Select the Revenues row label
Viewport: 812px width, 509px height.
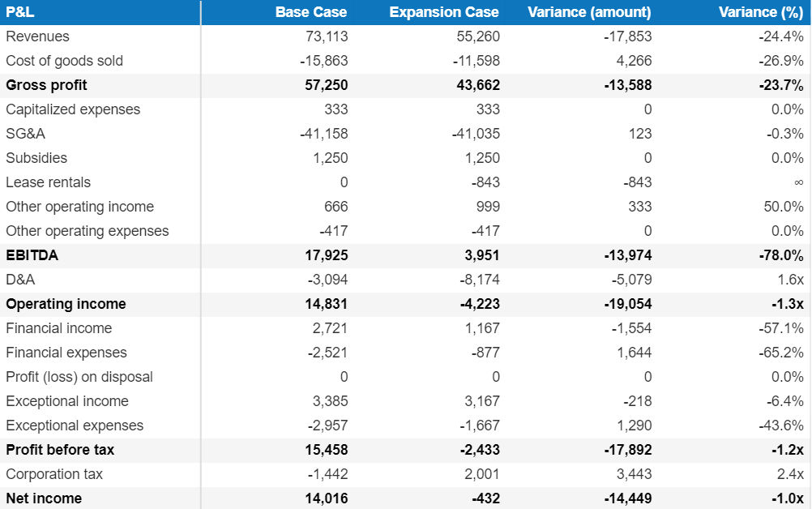pos(37,36)
